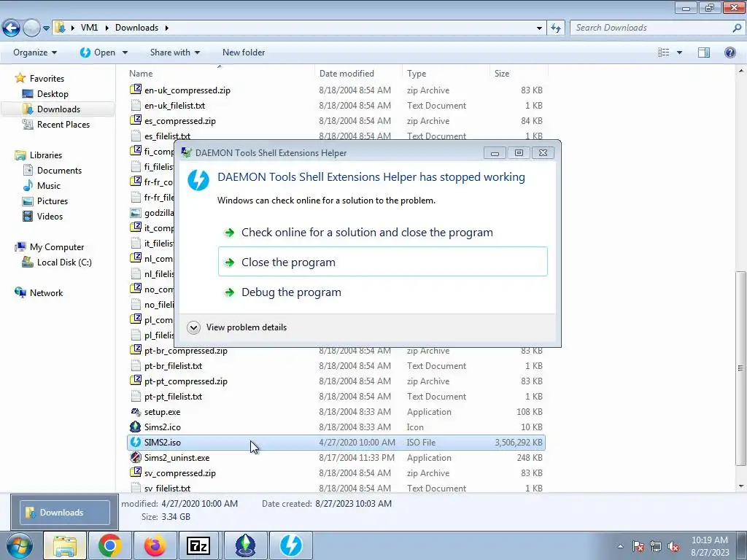Expand breadcrumb arrow after Downloads
Image resolution: width=747 pixels, height=560 pixels.
[x=167, y=28]
